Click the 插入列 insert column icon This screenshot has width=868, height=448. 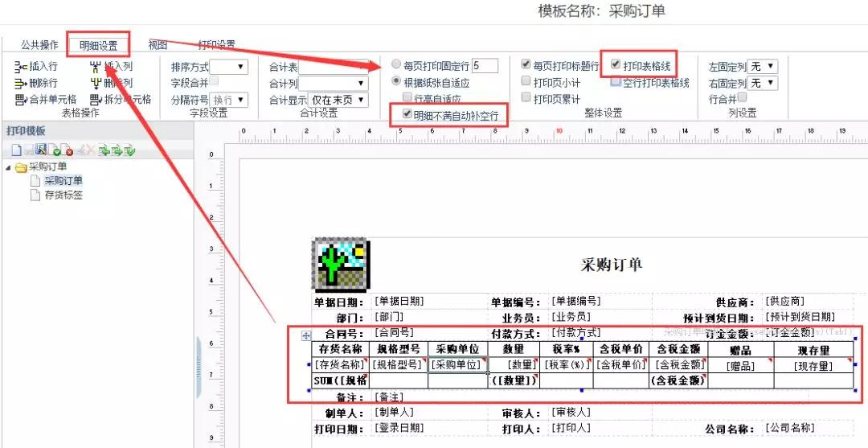[96, 67]
